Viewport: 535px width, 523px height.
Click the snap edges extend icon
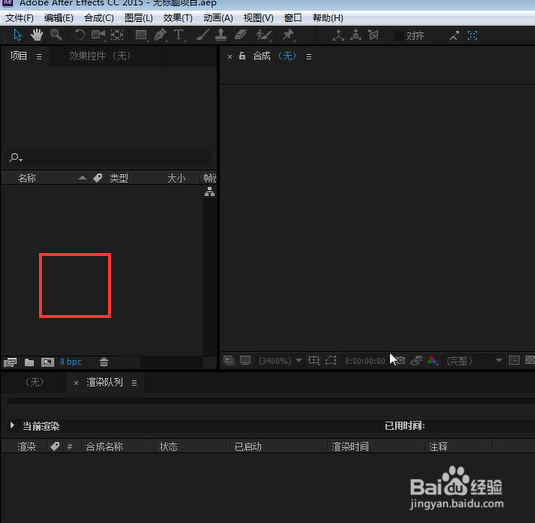(x=454, y=35)
